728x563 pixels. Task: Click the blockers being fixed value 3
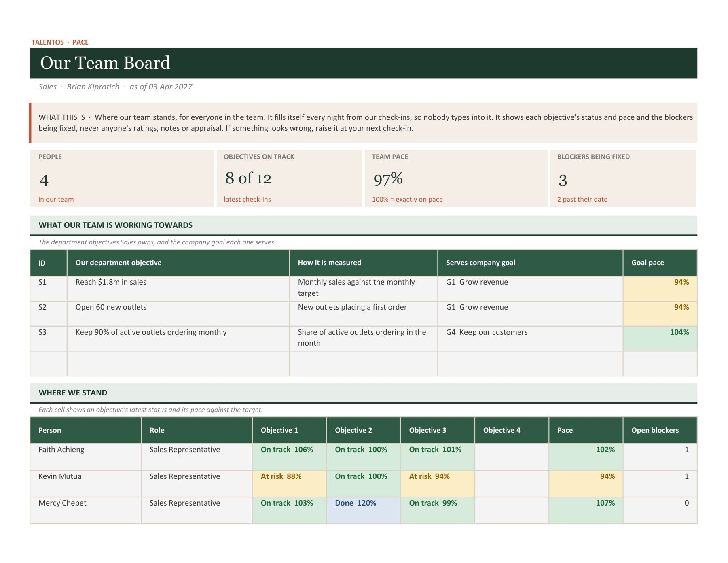pyautogui.click(x=563, y=180)
